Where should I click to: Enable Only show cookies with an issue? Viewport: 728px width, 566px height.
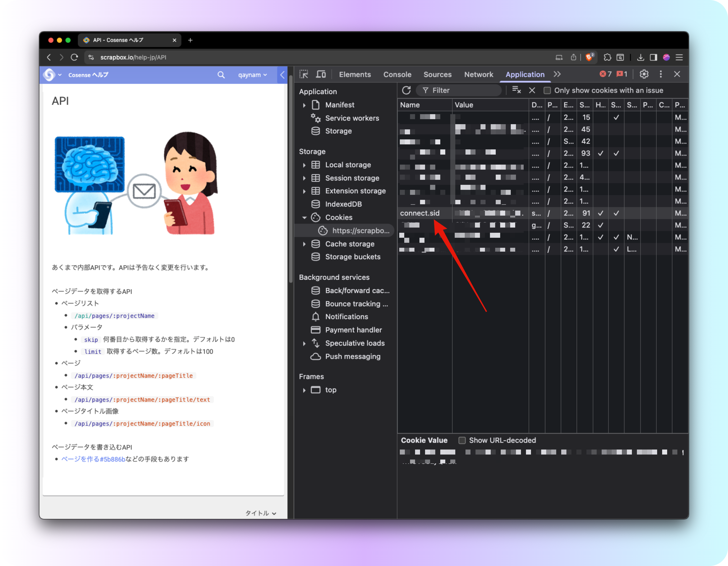(547, 90)
